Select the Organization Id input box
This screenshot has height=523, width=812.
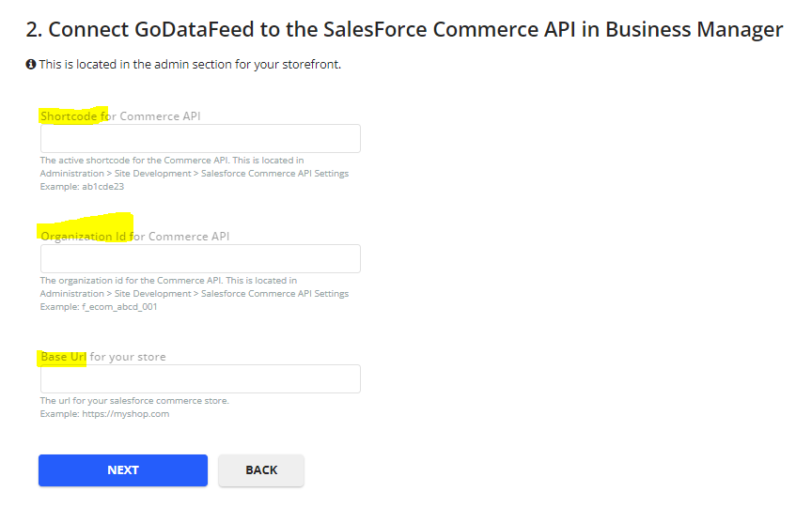coord(200,258)
